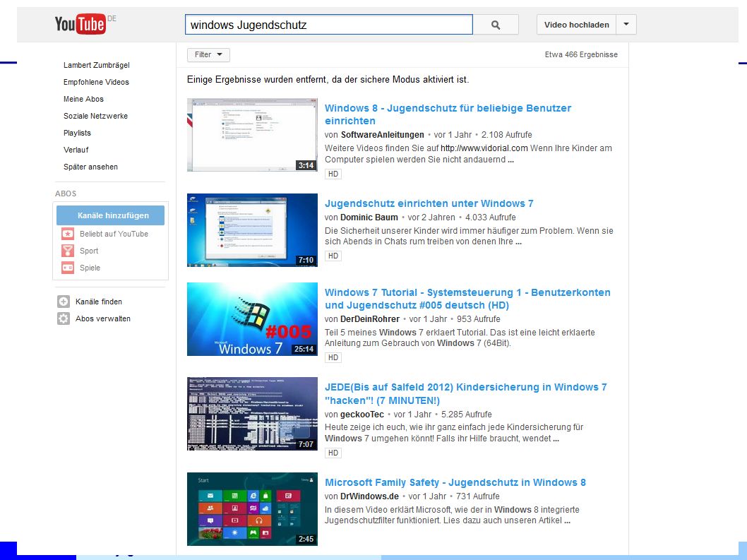This screenshot has width=747, height=560.
Task: Open the 7:10 Windows 7 Jugendschutz thumbnail
Action: (252, 230)
